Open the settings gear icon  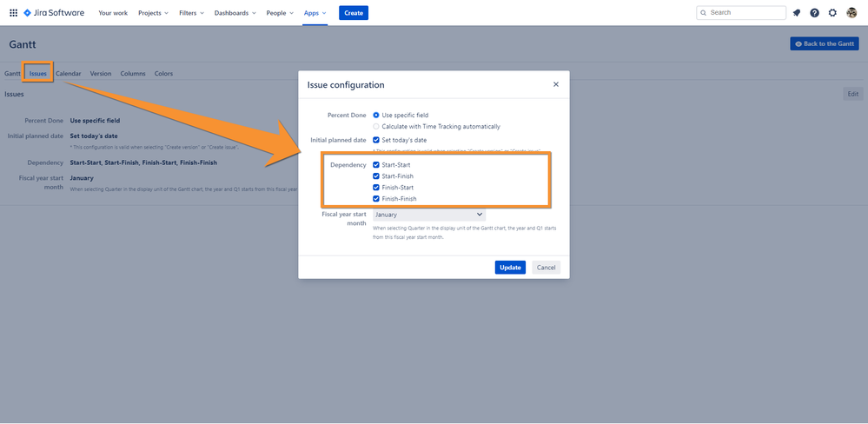(832, 13)
